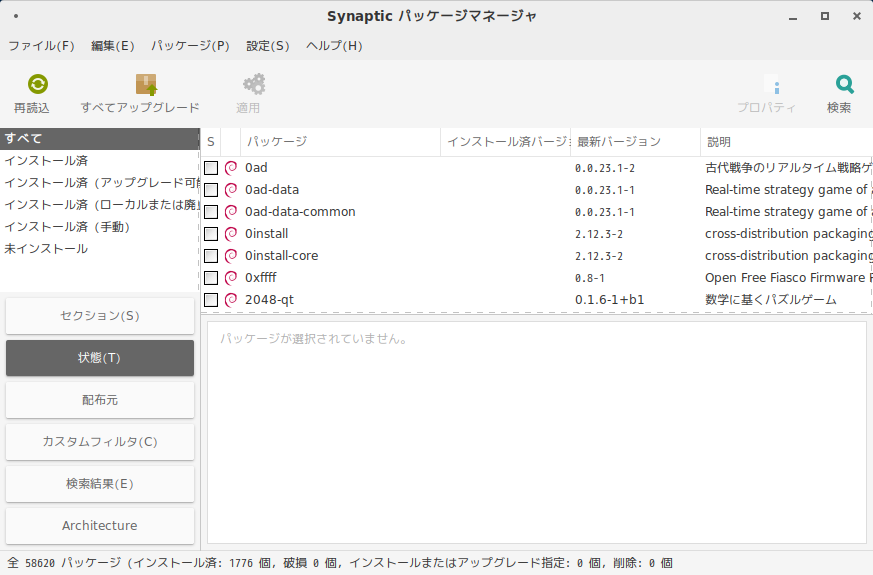Select the 0ad-data-common package name
This screenshot has height=575, width=873.
300,212
